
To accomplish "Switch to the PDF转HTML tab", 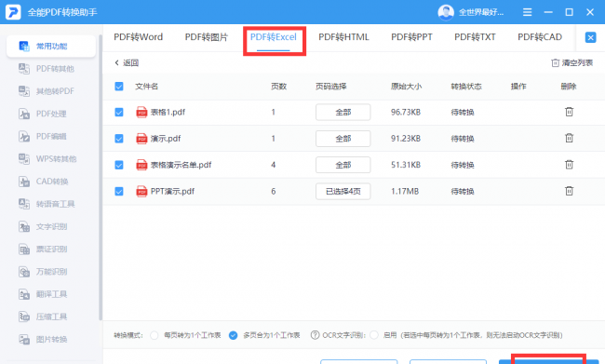I will pos(343,37).
